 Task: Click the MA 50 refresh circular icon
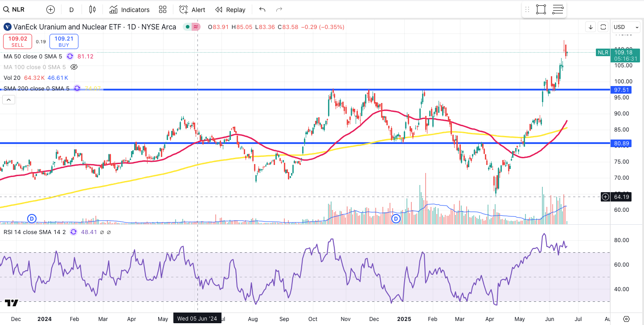(x=70, y=56)
